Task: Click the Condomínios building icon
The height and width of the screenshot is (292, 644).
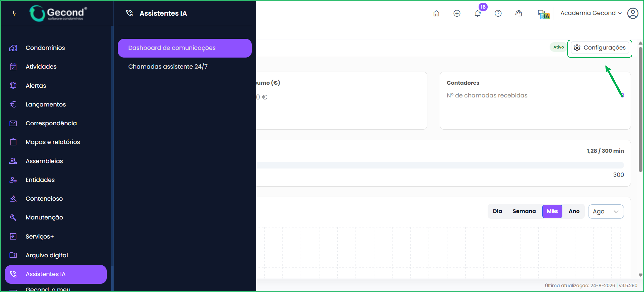Action: (13, 48)
